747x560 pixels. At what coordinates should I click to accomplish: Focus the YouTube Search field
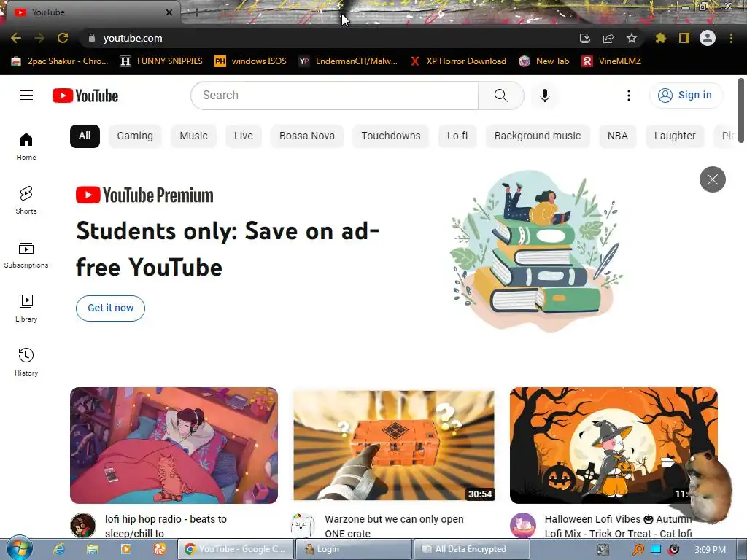click(334, 96)
